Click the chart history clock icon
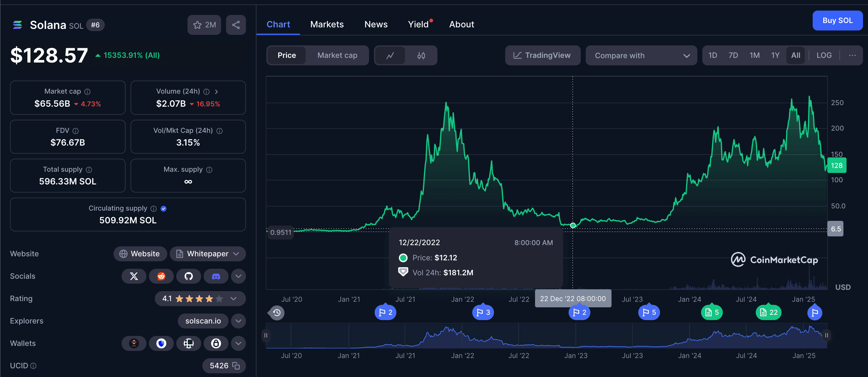Screen dimensions: 868x377 pyautogui.click(x=277, y=313)
